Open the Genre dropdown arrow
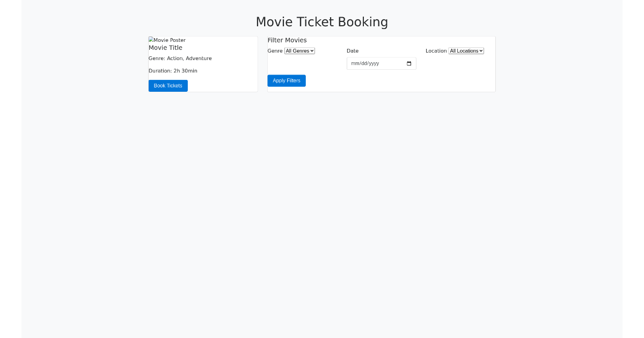 312,50
